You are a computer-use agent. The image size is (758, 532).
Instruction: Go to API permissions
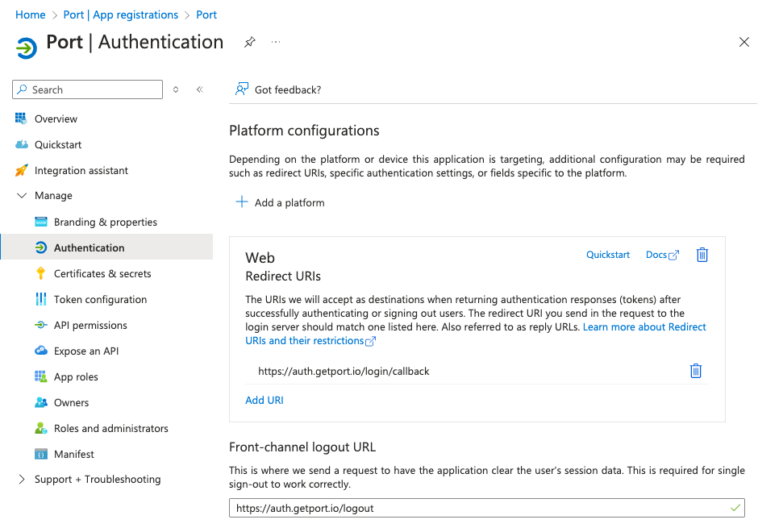point(90,325)
